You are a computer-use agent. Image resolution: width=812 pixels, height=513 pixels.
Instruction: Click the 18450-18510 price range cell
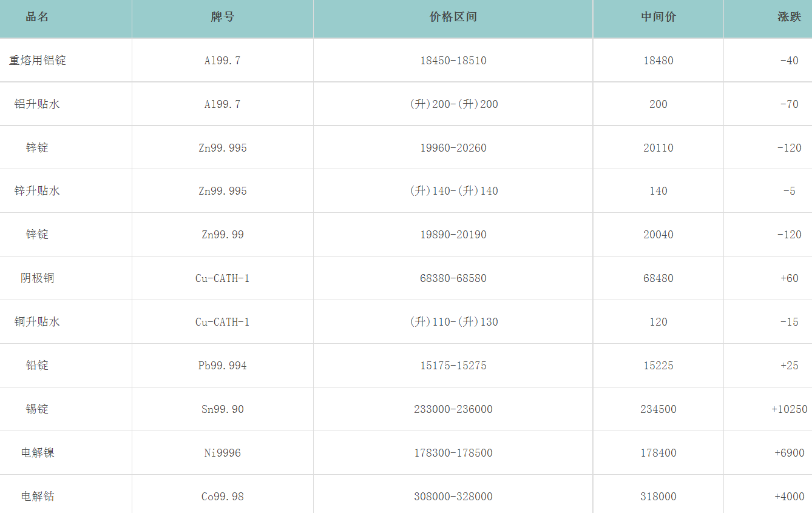click(x=453, y=61)
